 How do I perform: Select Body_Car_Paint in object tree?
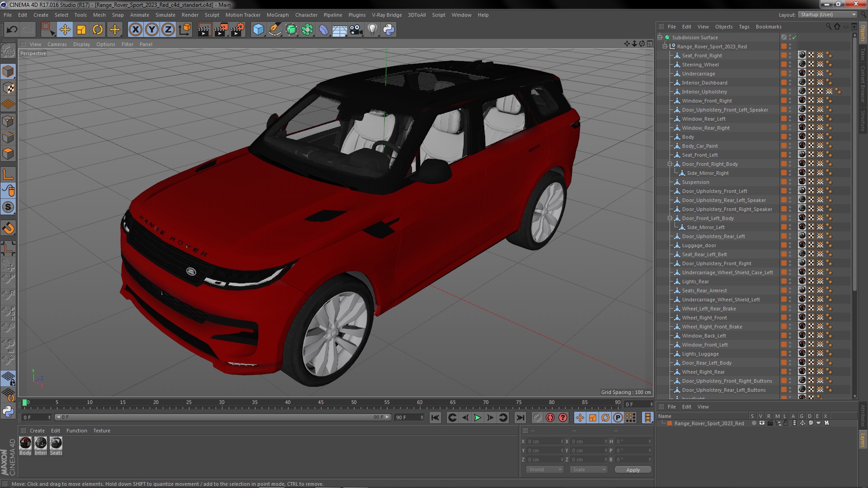click(700, 146)
